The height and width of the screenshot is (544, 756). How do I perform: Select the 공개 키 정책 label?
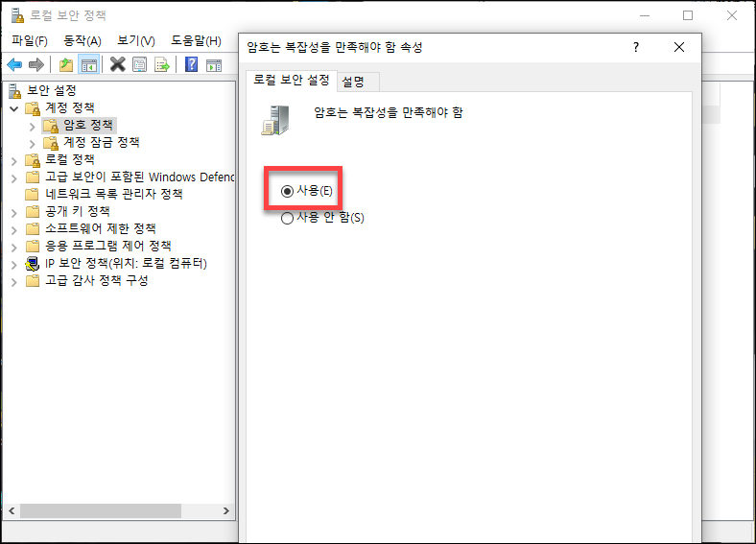pyautogui.click(x=78, y=212)
